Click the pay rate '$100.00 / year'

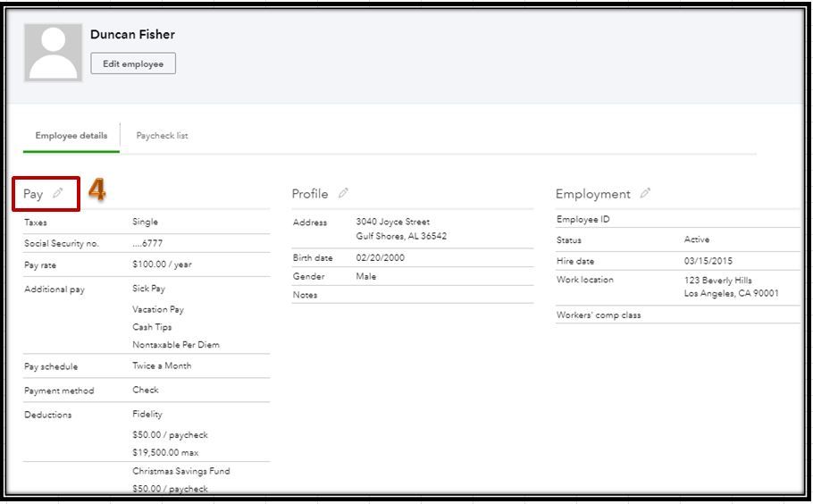click(162, 265)
